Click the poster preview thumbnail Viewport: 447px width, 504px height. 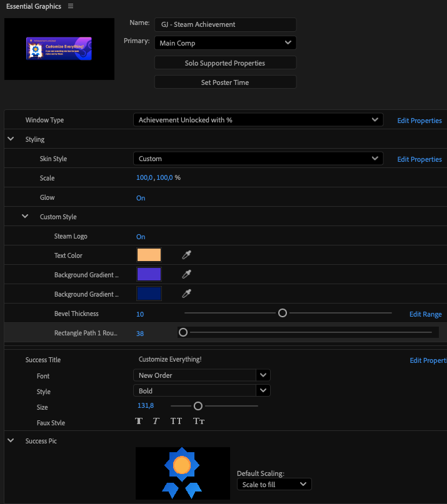pyautogui.click(x=59, y=49)
